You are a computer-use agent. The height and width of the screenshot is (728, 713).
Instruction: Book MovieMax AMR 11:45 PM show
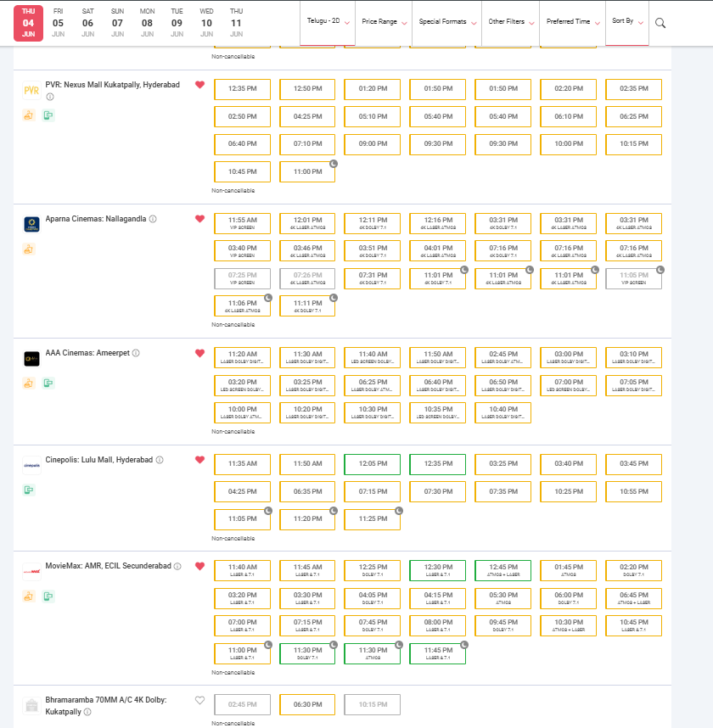pos(437,653)
